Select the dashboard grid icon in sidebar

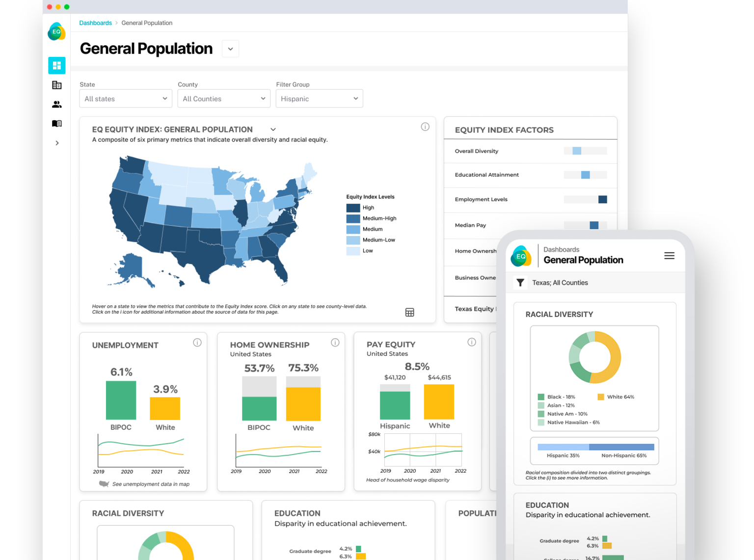56,65
